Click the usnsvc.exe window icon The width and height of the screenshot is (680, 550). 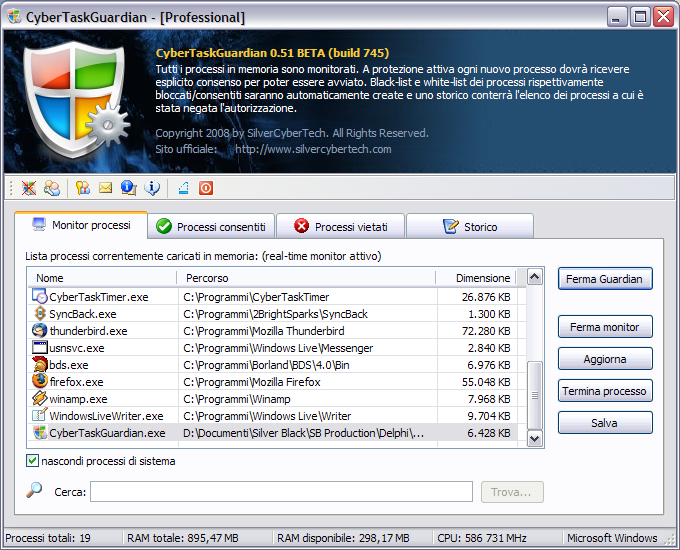coord(39,347)
